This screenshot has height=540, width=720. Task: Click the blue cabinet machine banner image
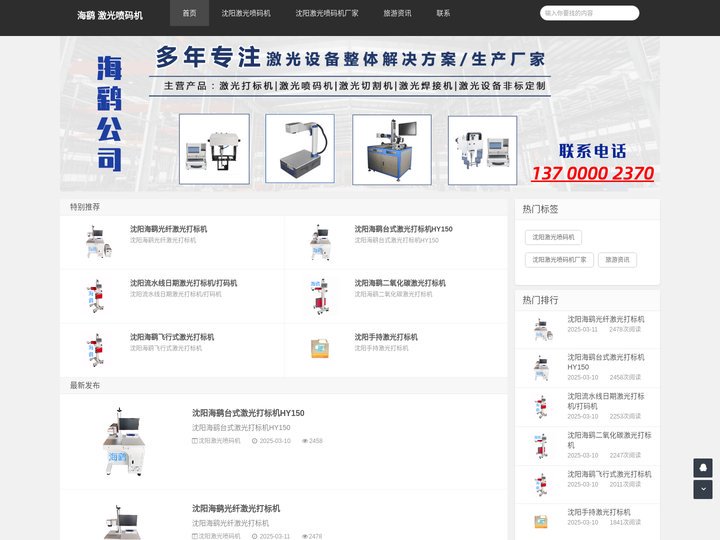click(x=392, y=150)
